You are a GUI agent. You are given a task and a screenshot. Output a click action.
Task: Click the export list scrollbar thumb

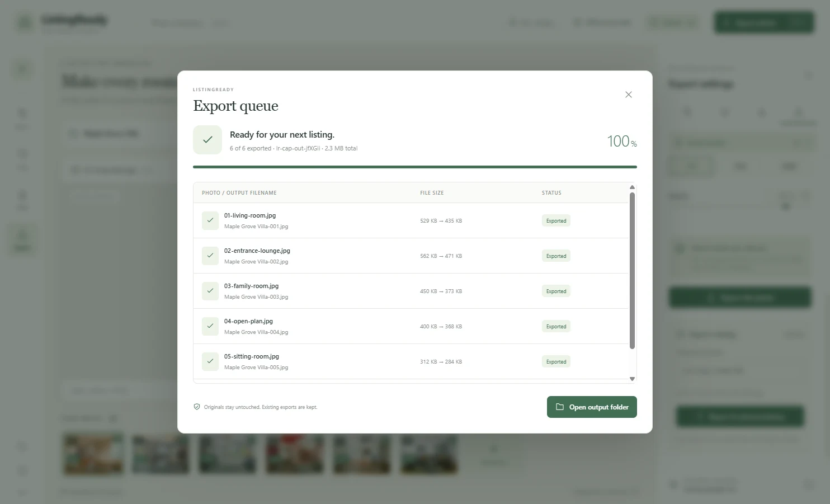point(633,271)
